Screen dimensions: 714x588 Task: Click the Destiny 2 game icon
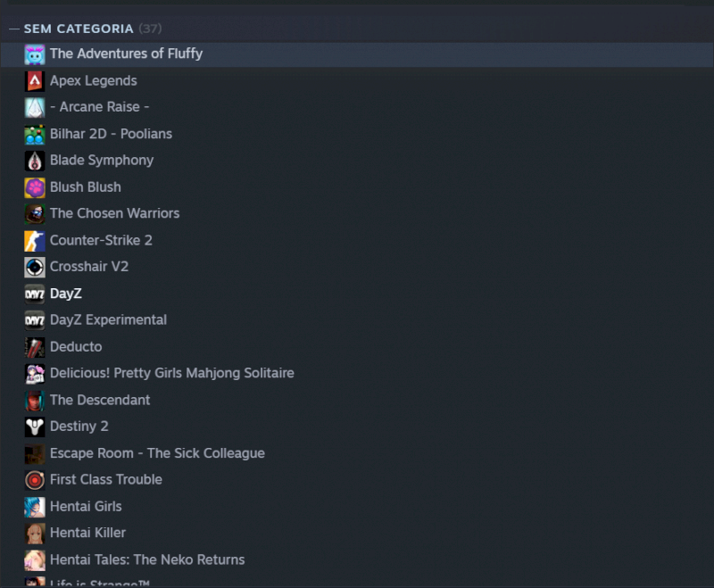35,427
